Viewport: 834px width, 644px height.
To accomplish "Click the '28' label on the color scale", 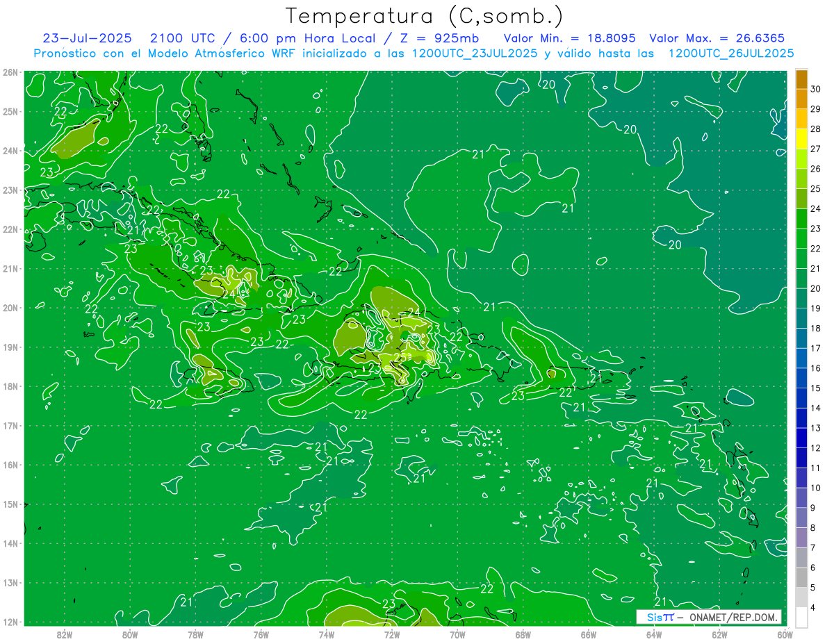I will click(x=816, y=129).
